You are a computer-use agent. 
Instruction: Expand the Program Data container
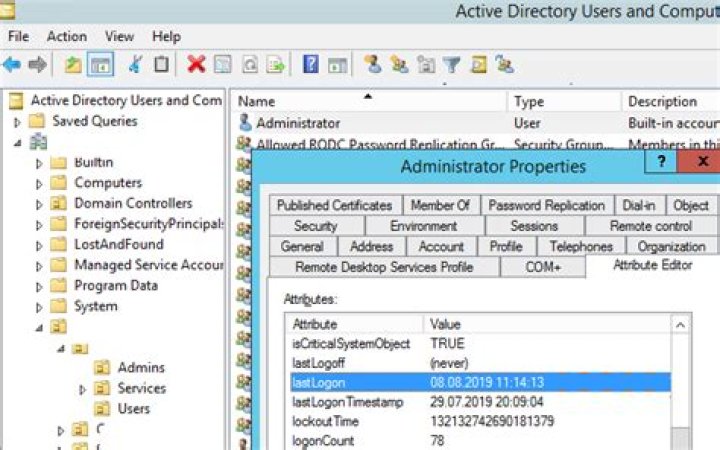(39, 287)
